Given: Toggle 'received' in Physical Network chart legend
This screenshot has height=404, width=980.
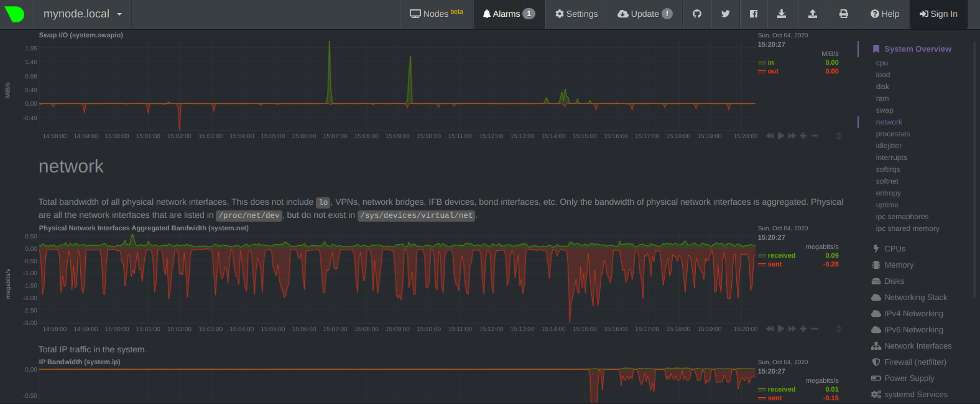Looking at the screenshot, I should (x=781, y=255).
